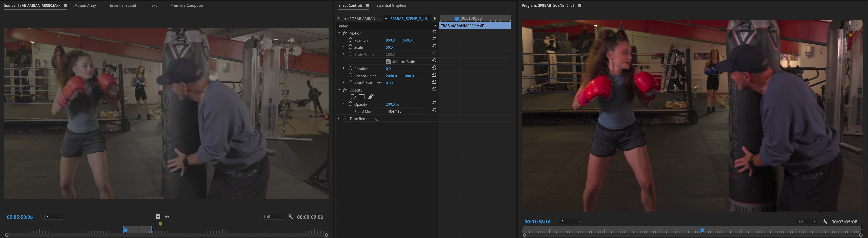
Task: Click the Source monitor timecode 05:05:58:06
Action: (x=20, y=217)
